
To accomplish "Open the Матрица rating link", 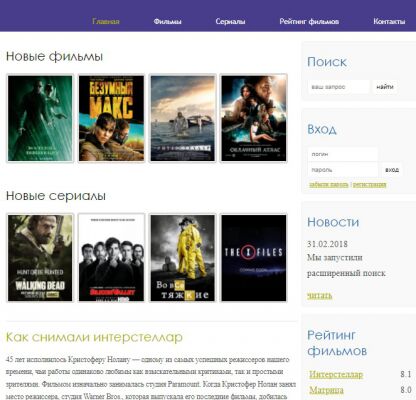I will pyautogui.click(x=326, y=390).
